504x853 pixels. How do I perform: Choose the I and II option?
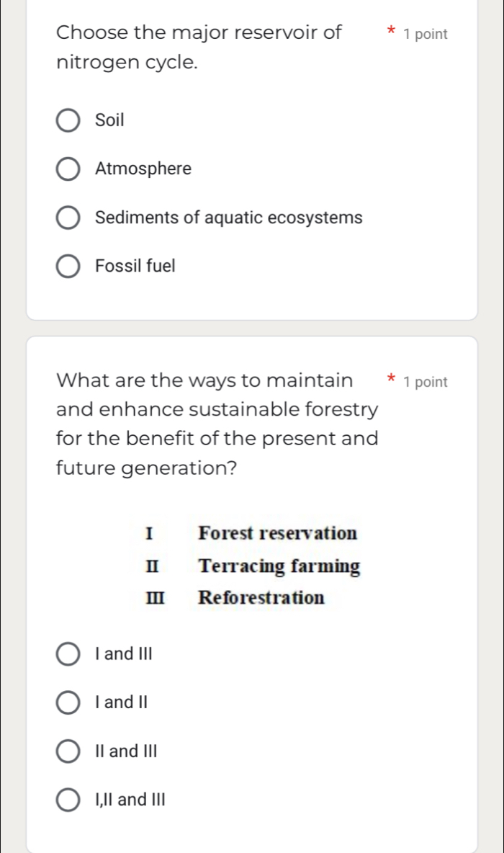click(x=68, y=702)
